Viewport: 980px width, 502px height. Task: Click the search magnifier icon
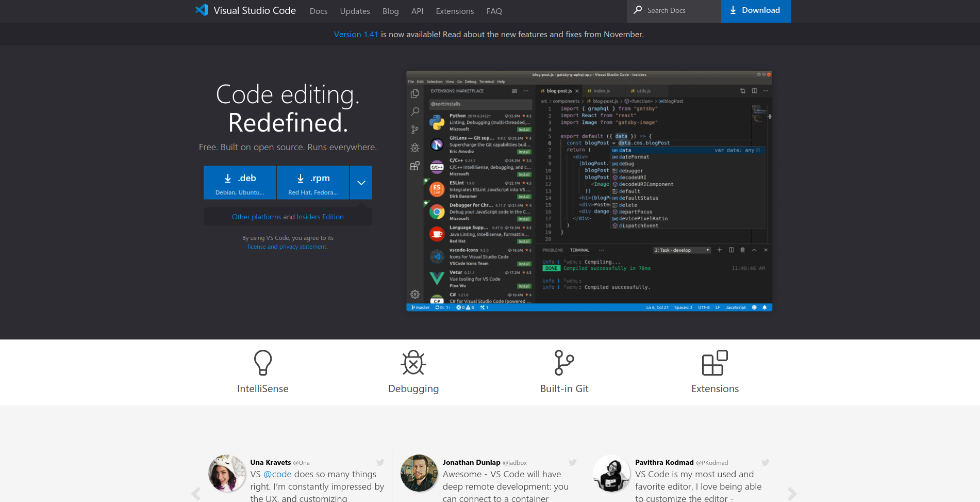pos(638,10)
